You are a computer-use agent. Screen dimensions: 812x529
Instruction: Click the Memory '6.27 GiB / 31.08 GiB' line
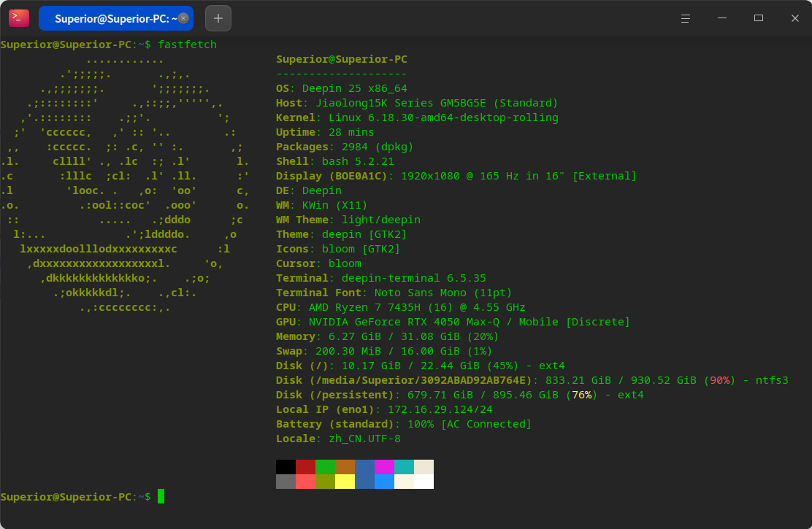click(x=387, y=336)
